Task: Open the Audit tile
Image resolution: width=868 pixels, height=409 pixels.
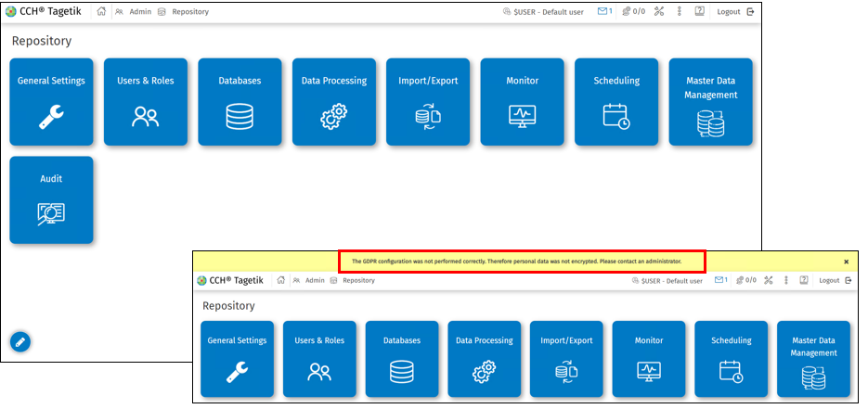Action: coord(51,200)
